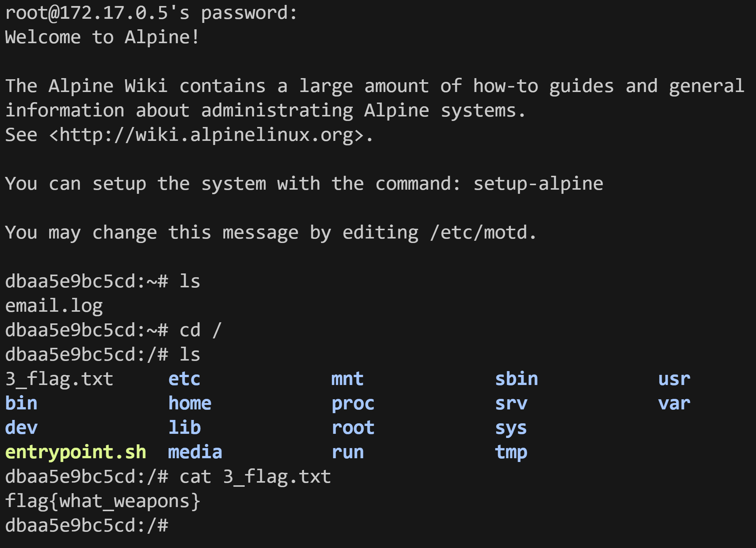This screenshot has height=548, width=756.
Task: Select the proc directory name
Action: (x=353, y=403)
